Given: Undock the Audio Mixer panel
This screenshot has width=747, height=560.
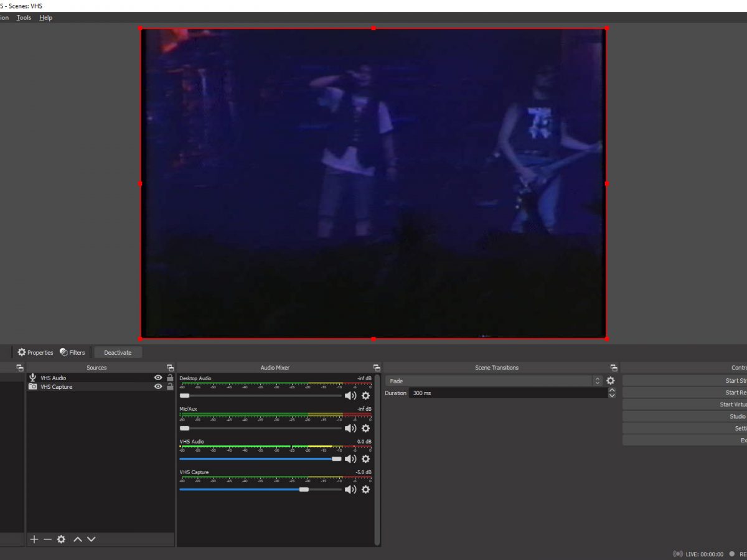Looking at the screenshot, I should pos(377,368).
